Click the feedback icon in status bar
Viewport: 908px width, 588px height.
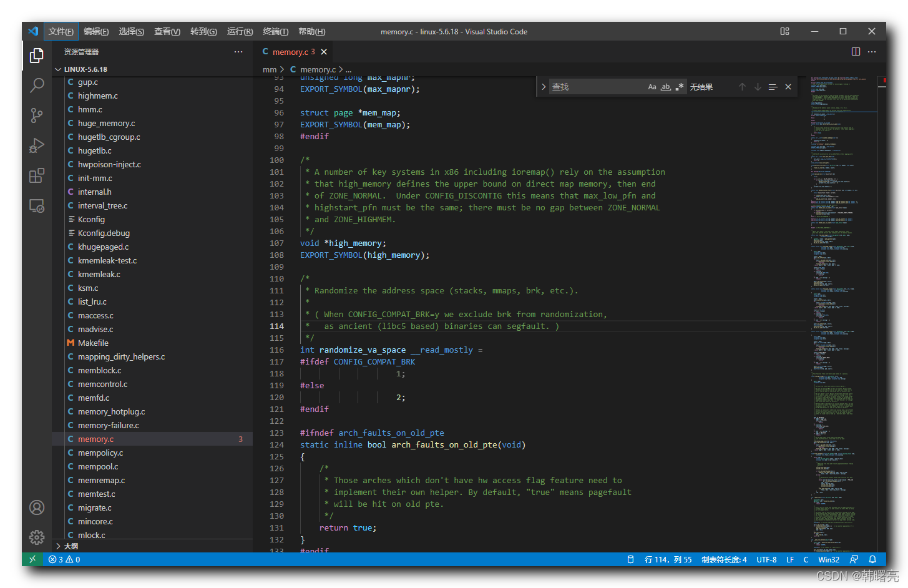[854, 559]
